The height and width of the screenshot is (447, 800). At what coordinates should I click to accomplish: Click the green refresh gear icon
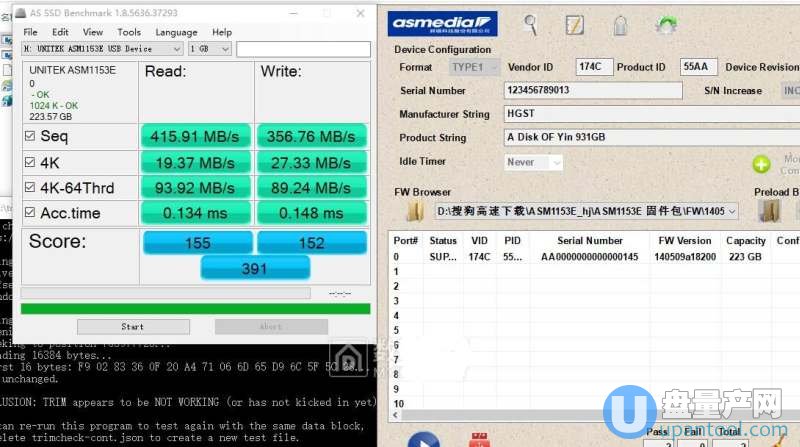665,24
